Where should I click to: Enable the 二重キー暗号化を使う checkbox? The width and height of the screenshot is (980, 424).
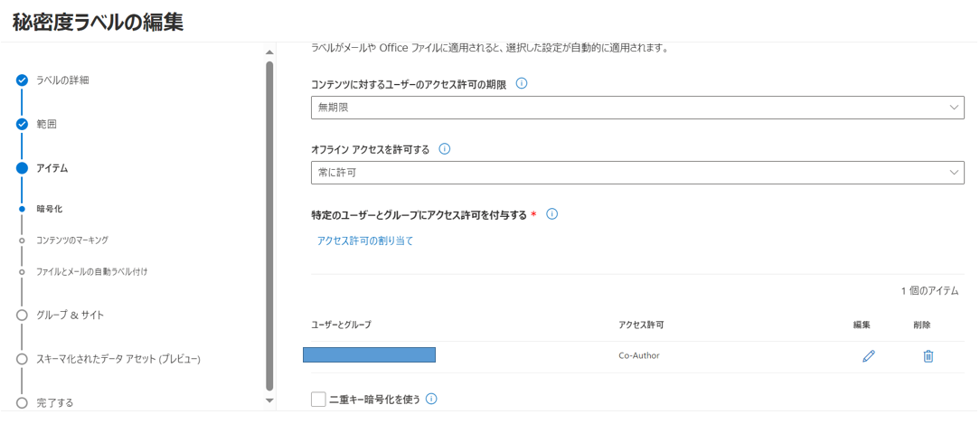pyautogui.click(x=318, y=399)
